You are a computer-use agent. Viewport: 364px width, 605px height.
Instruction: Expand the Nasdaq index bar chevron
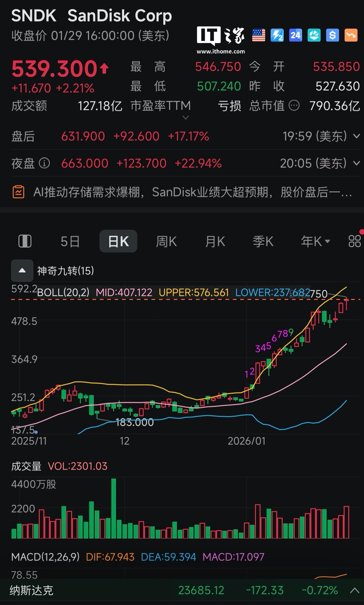tap(354, 590)
